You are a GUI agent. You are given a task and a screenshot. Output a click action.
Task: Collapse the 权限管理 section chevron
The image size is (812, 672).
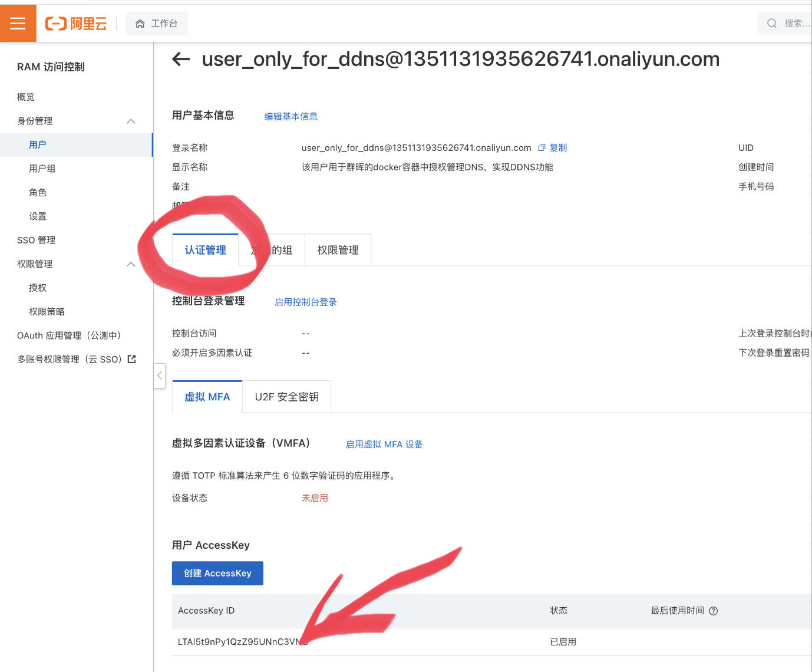pyautogui.click(x=131, y=264)
